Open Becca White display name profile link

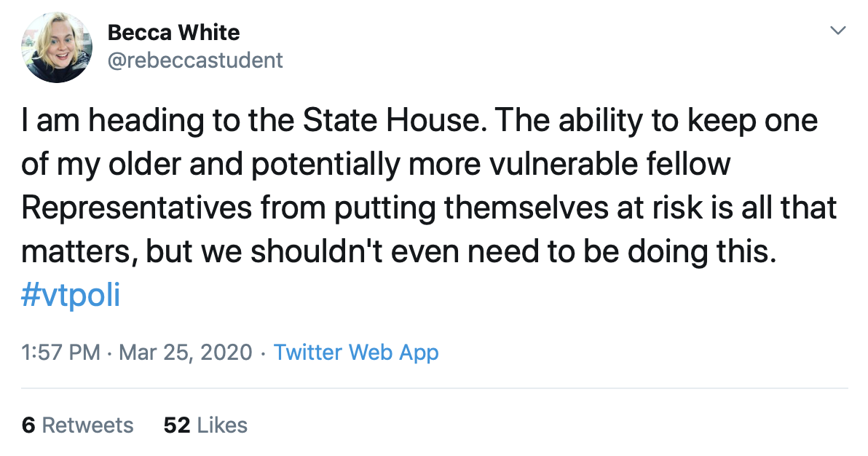pyautogui.click(x=173, y=33)
